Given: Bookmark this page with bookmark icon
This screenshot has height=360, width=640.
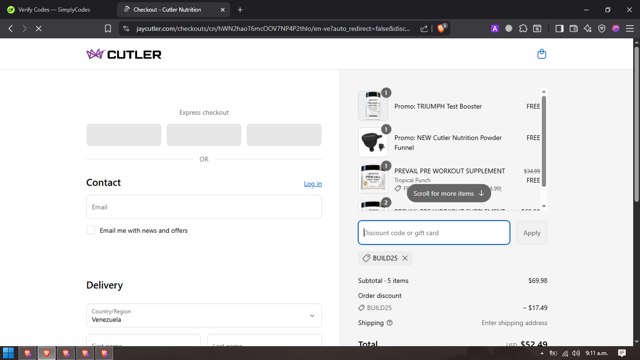Looking at the screenshot, I should (x=108, y=29).
